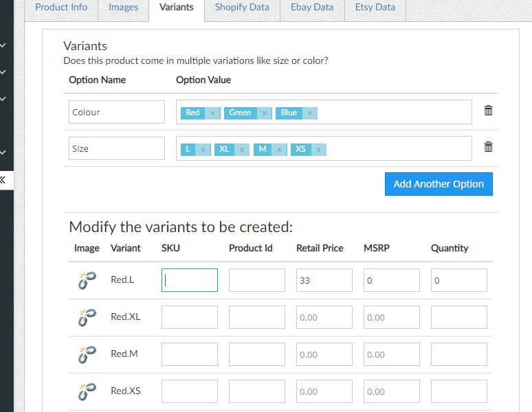
Task: Go to the Etsy Data tab
Action: coord(375,8)
